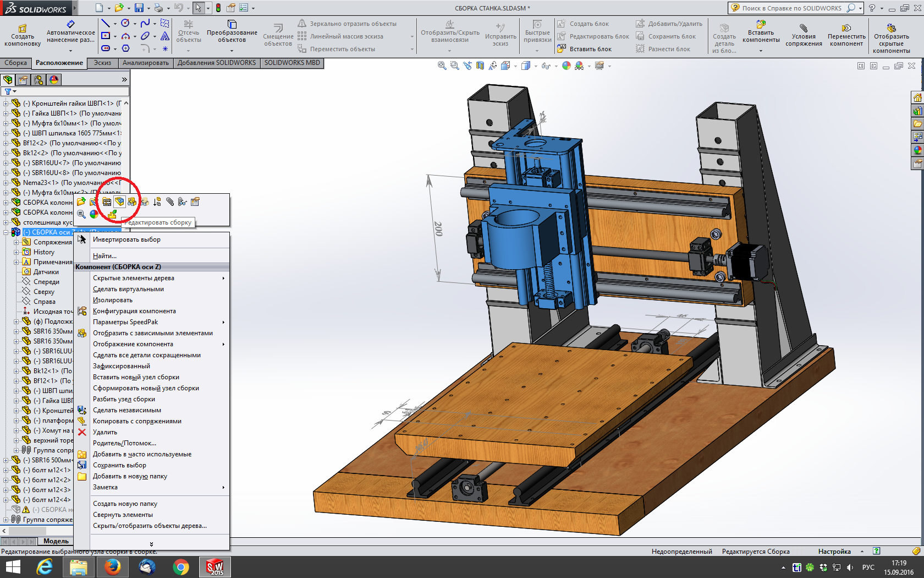The image size is (924, 578).
Task: Expand the СБОРКА оси Z tree node
Action: [6, 232]
